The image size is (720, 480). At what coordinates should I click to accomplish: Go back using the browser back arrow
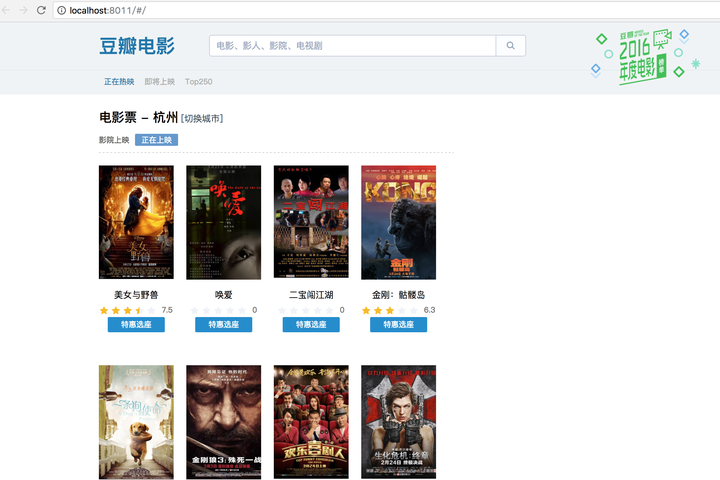[x=6, y=10]
